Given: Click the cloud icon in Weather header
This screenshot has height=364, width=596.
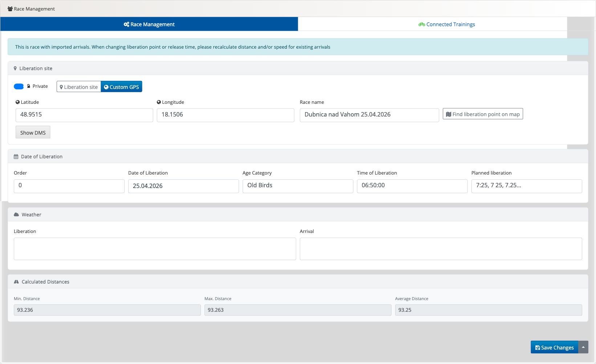Looking at the screenshot, I should (x=16, y=214).
